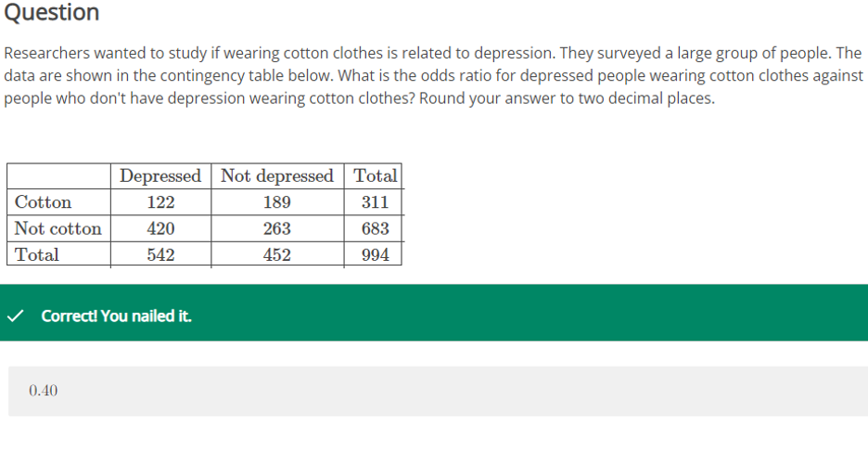The image size is (868, 453).
Task: Select the table cell containing 683
Action: pyautogui.click(x=375, y=228)
